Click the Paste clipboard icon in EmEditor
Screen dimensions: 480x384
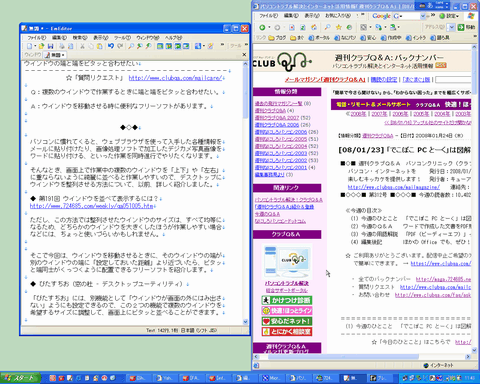pyautogui.click(x=99, y=46)
